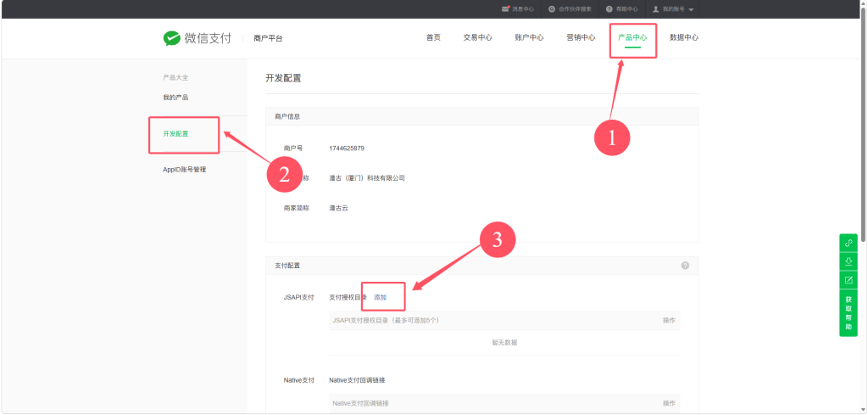868x415 pixels.
Task: Click the 商户信息 section header
Action: [481, 116]
